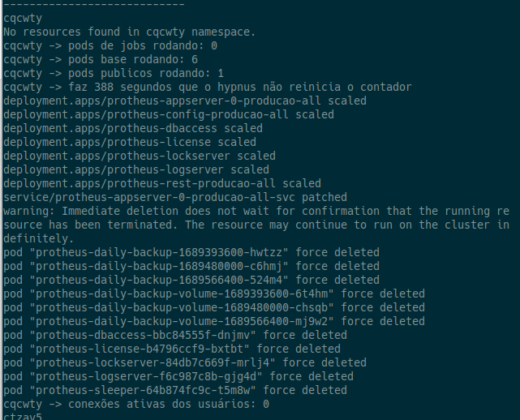Click the "pods de jobs rodando: 0" line

[x=110, y=45]
